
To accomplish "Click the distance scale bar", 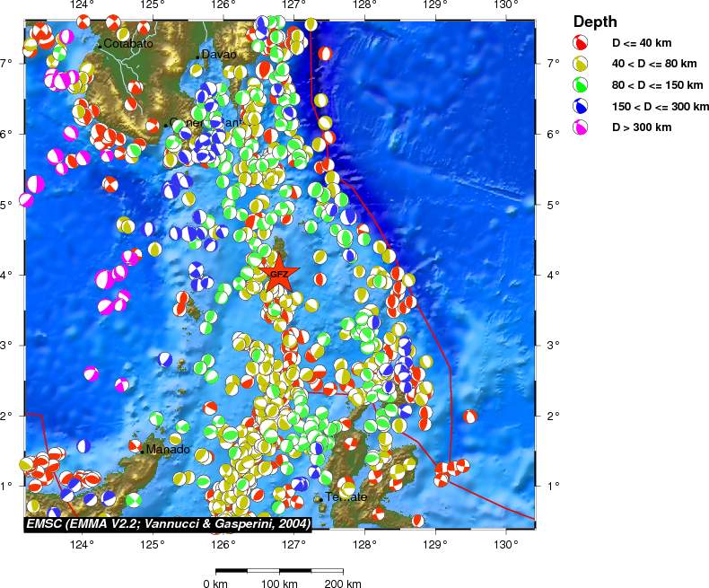I will (279, 571).
